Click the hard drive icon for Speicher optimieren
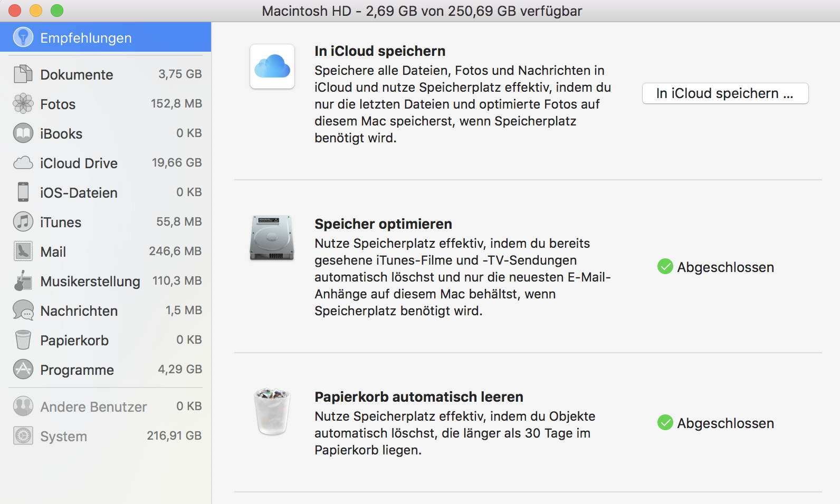 pos(272,238)
